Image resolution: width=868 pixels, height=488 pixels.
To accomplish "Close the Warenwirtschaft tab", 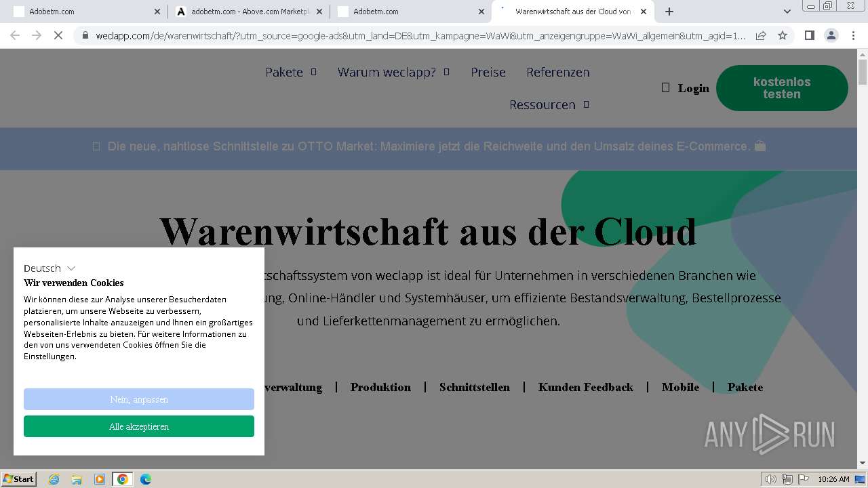I will pos(644,12).
